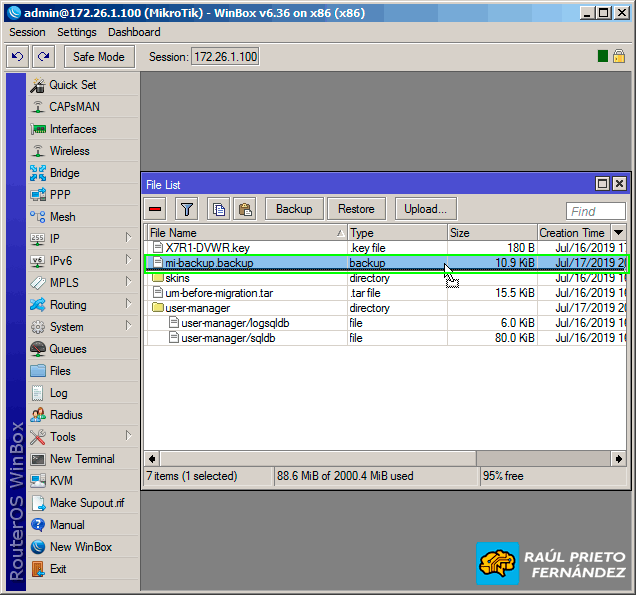636x595 pixels.
Task: Click the Restore button
Action: [x=356, y=209]
